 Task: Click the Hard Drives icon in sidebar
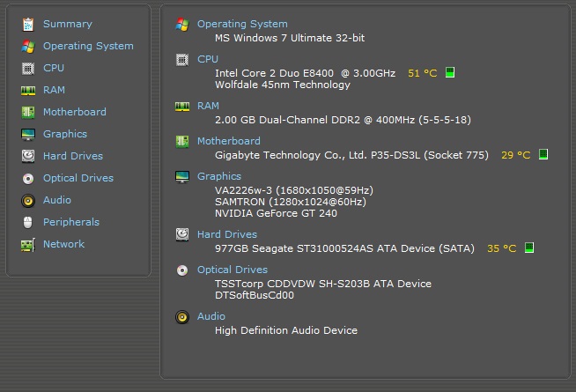point(28,156)
